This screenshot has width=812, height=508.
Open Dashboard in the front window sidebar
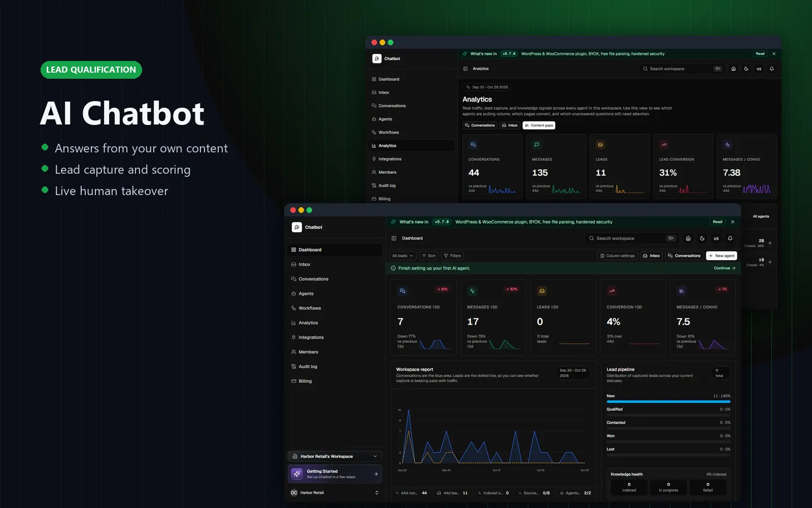coord(334,250)
